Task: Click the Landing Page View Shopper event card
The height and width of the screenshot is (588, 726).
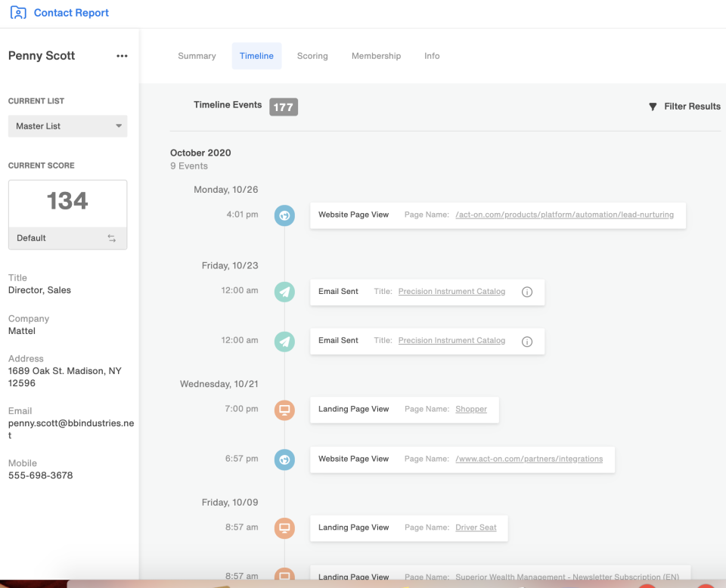Action: pos(405,410)
